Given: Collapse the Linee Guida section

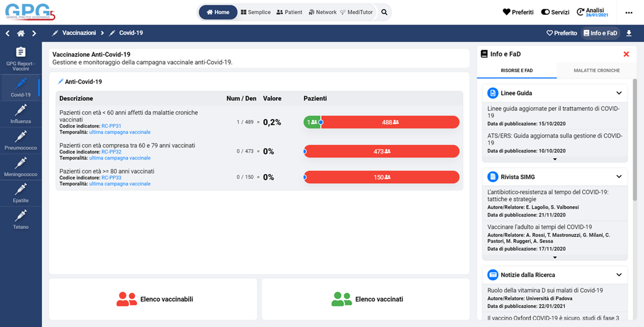Looking at the screenshot, I should 619,93.
